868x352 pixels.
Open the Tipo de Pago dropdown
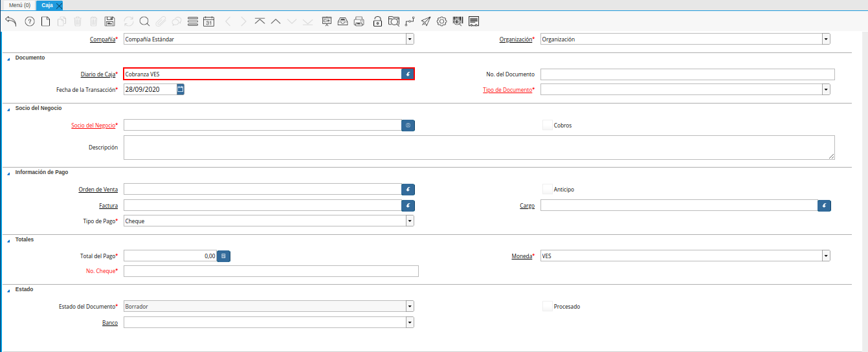click(410, 221)
